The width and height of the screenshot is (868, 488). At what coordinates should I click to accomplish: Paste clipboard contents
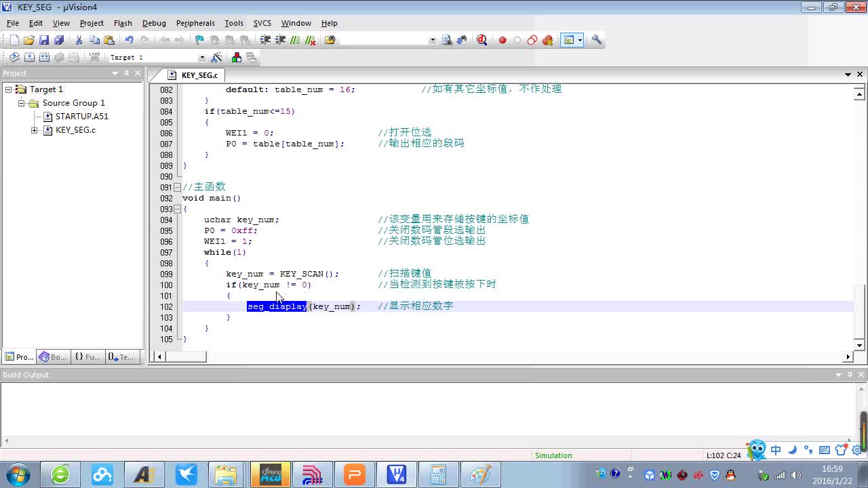[109, 40]
